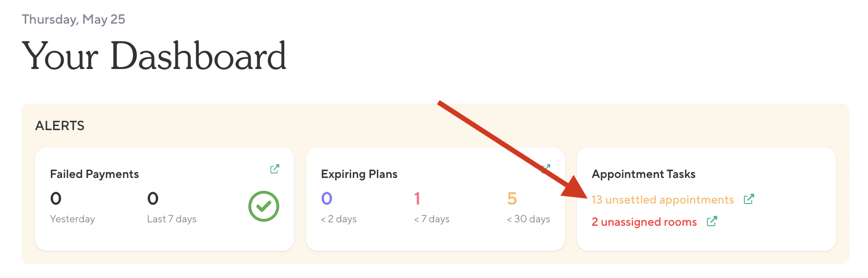868x278 pixels.
Task: Click the Your Dashboard page title
Action: (154, 56)
